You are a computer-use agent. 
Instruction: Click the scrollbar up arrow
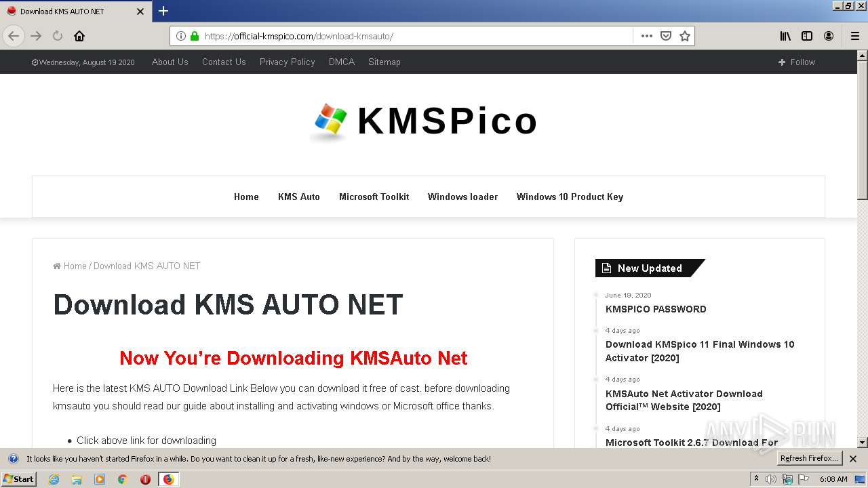[x=863, y=55]
